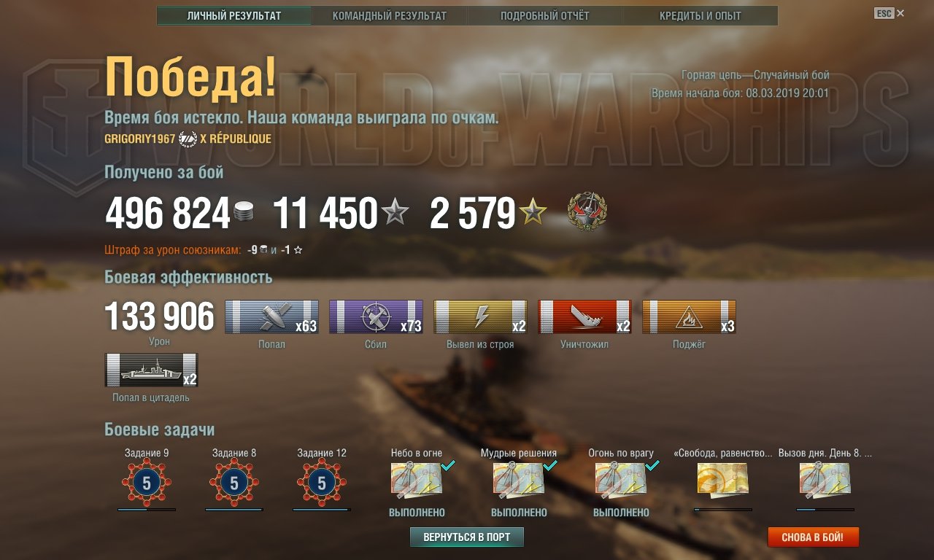Open the completed 'Мудрые решения' task
Viewport: 934px width, 560px height.
[x=519, y=481]
